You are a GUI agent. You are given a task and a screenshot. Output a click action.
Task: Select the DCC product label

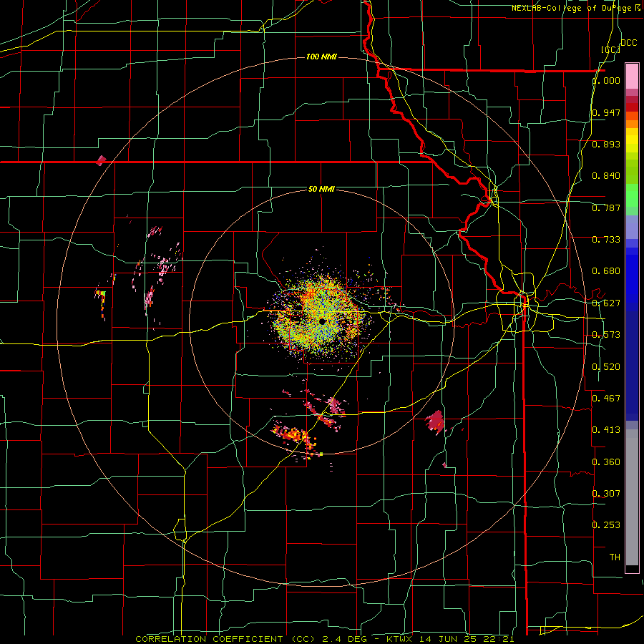[628, 43]
